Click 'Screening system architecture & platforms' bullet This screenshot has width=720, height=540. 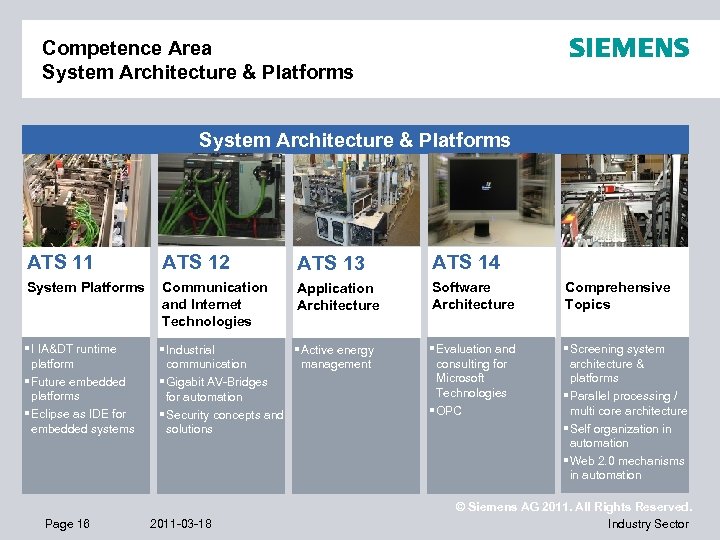(x=614, y=363)
